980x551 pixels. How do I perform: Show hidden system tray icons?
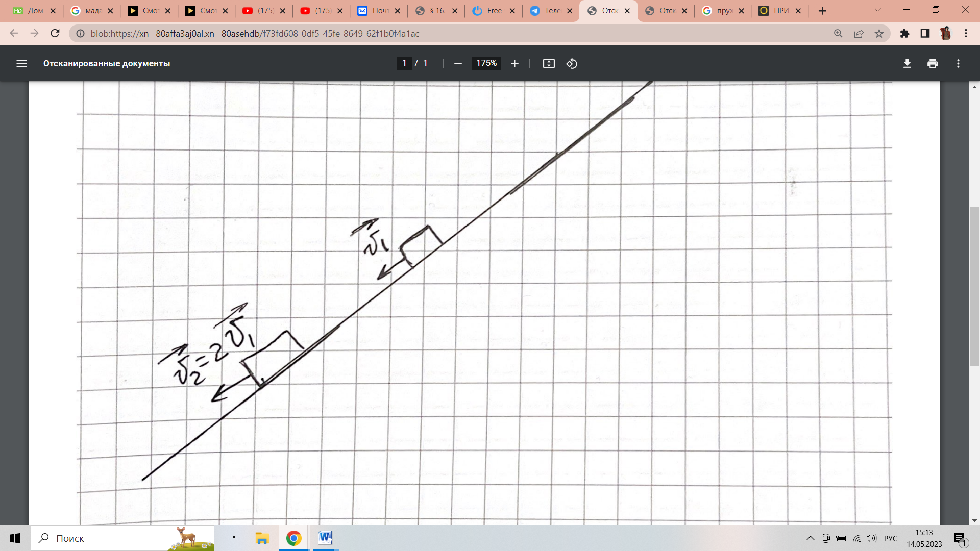pos(810,538)
